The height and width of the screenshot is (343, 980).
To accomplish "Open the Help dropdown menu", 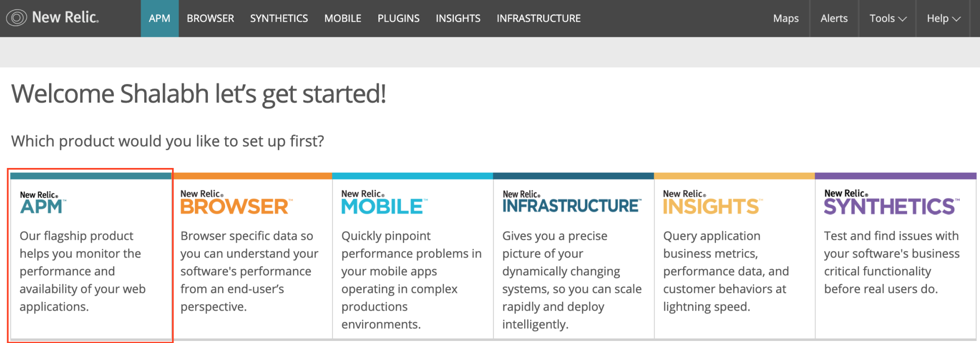I will pyautogui.click(x=943, y=19).
